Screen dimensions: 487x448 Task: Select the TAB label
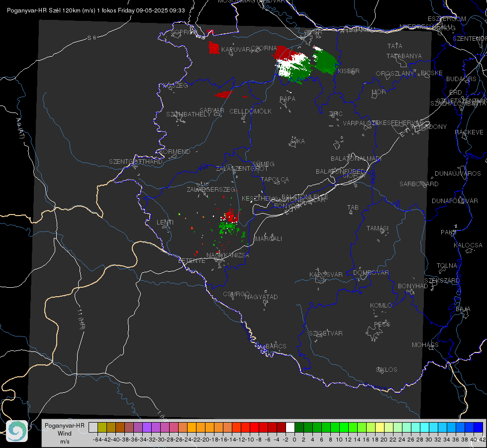pyautogui.click(x=353, y=208)
